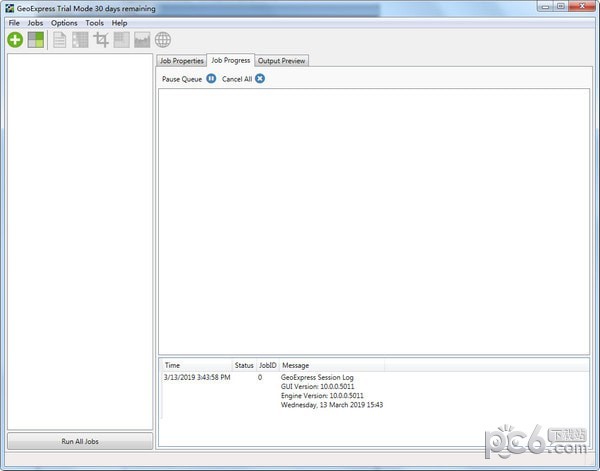Image resolution: width=600 pixels, height=471 pixels.
Task: Click the JobID value 0 in log
Action: [x=260, y=377]
